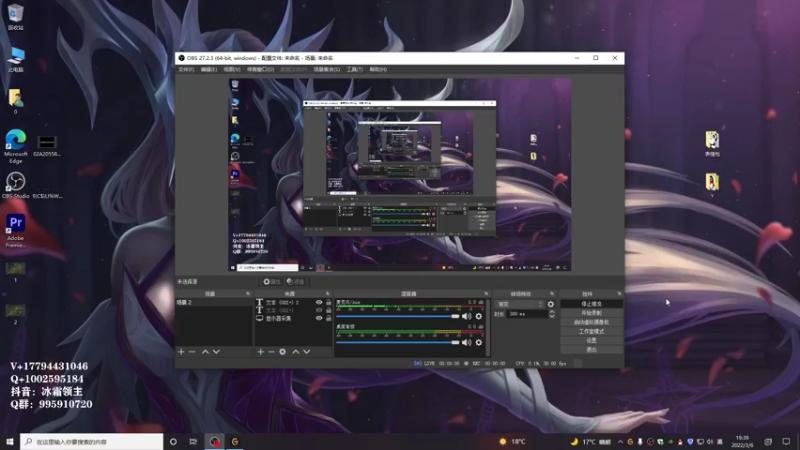The image size is (800, 450).
Task: Open the Microsoft Edge desktop shortcut
Action: click(x=15, y=146)
